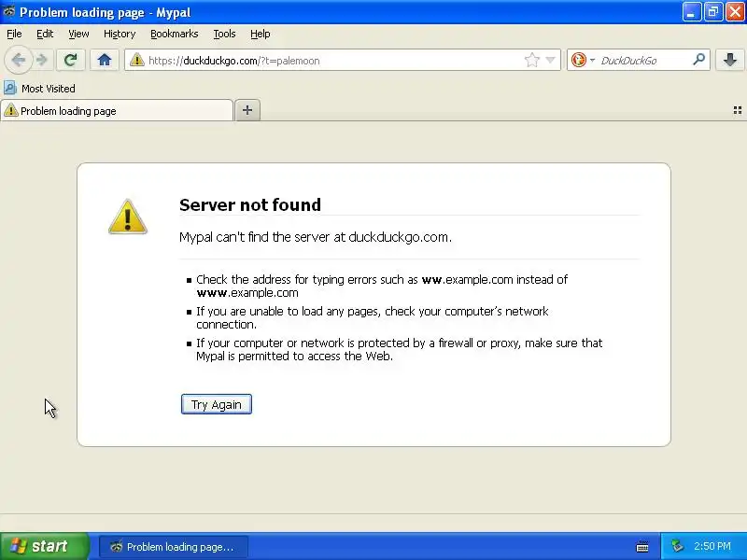Open the View menu
Viewport: 747px width, 560px height.
tap(78, 34)
